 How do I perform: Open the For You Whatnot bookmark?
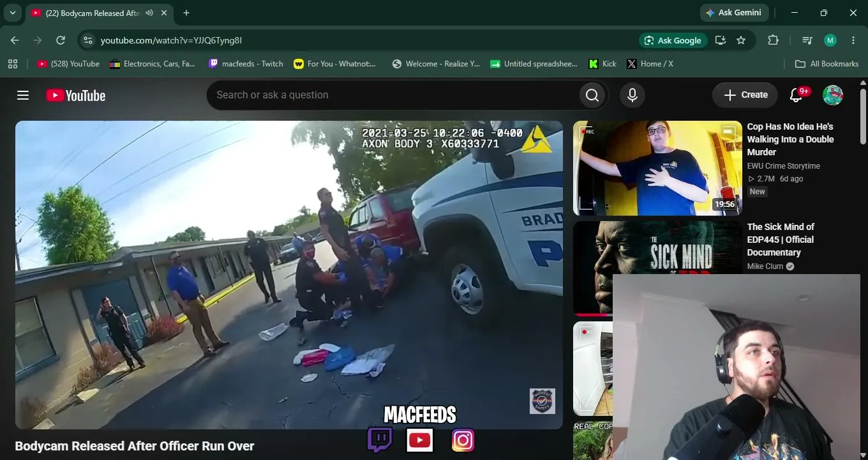tap(335, 64)
